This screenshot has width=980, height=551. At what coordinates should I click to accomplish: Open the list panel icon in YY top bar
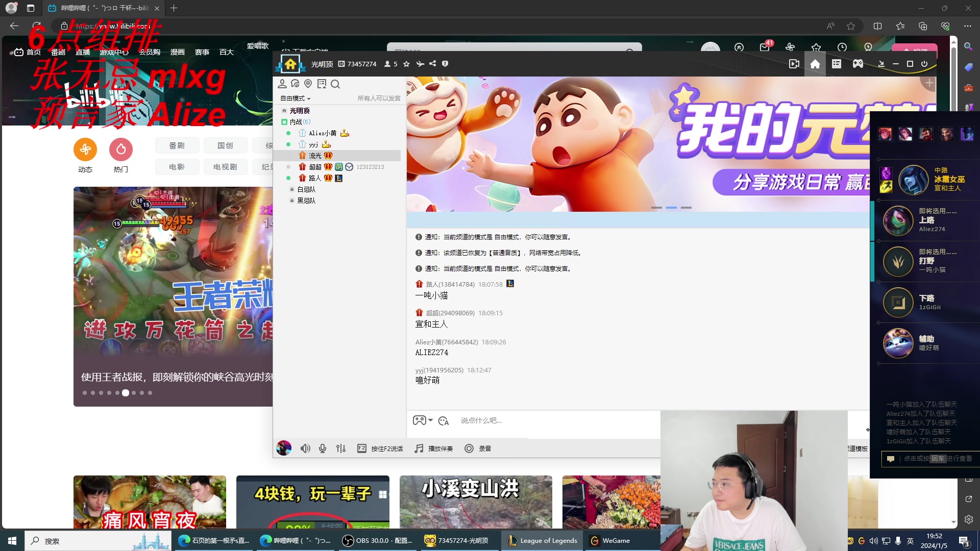pos(837,64)
